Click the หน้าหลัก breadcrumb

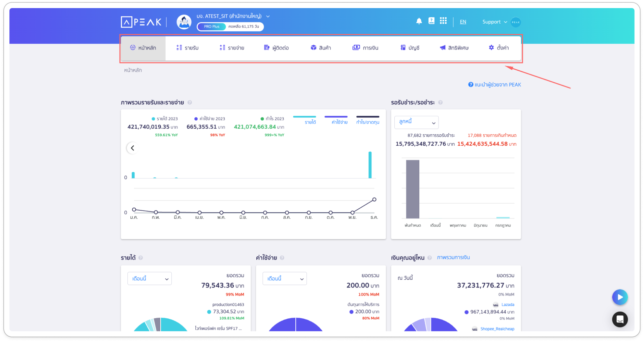133,70
